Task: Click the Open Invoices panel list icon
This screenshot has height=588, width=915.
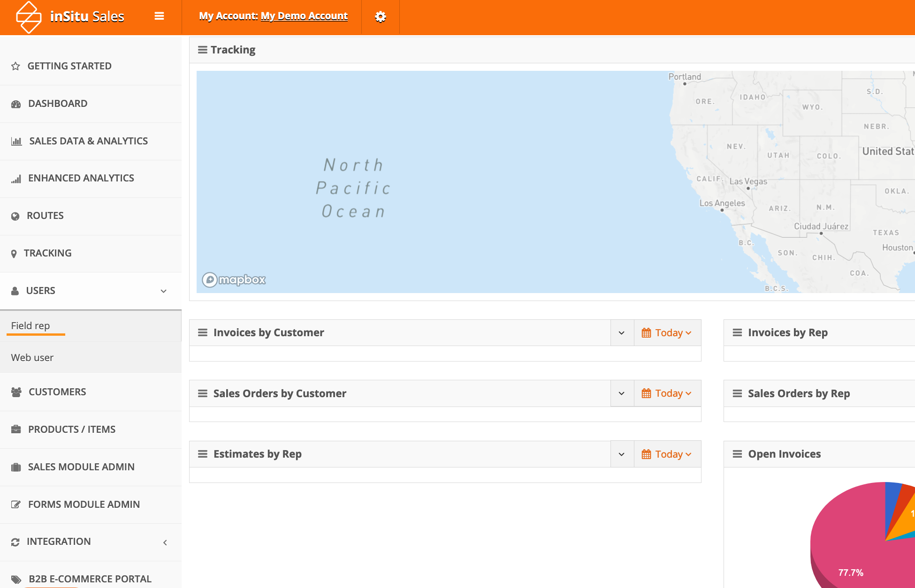Action: click(737, 454)
